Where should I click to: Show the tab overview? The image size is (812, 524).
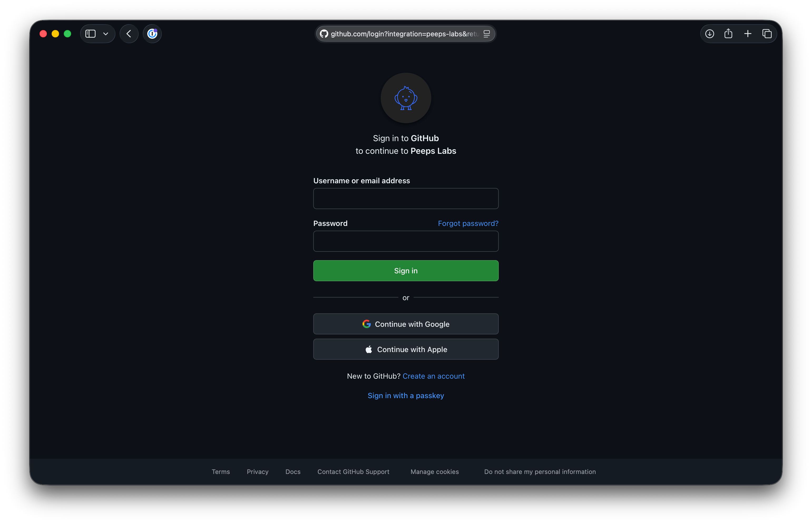pyautogui.click(x=767, y=34)
